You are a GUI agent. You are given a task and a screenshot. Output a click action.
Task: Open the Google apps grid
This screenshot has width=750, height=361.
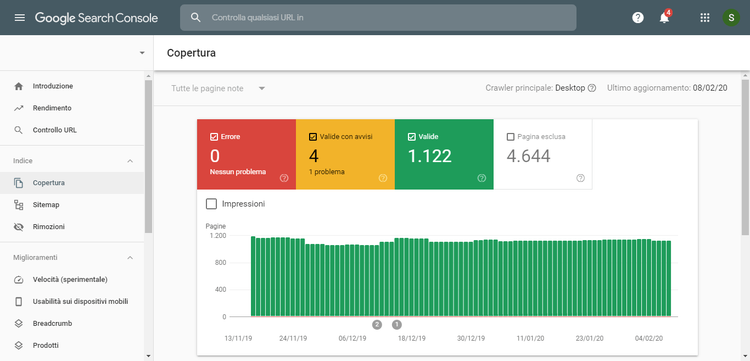pyautogui.click(x=705, y=18)
